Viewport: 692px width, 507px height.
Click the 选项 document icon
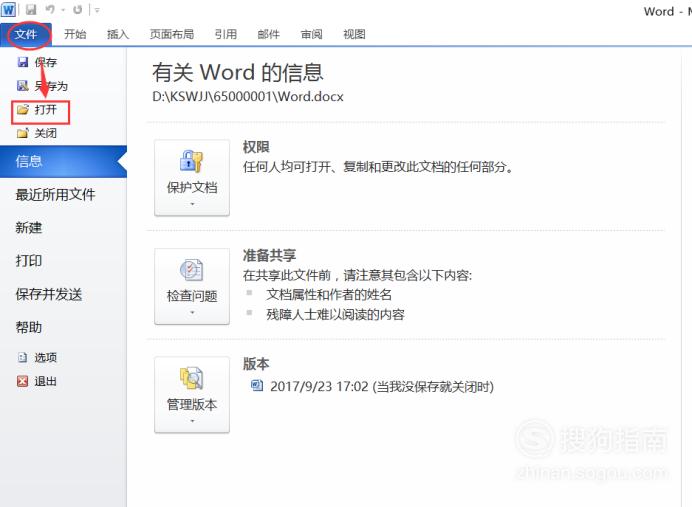click(23, 357)
